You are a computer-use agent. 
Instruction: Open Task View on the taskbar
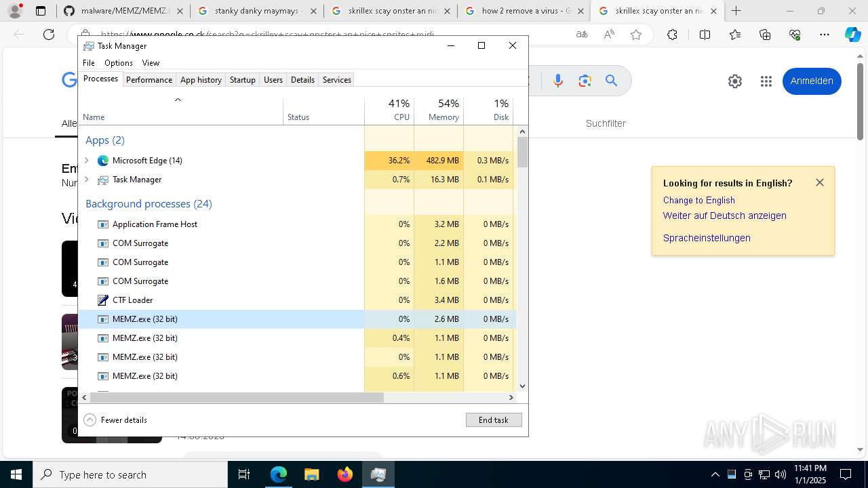point(244,474)
